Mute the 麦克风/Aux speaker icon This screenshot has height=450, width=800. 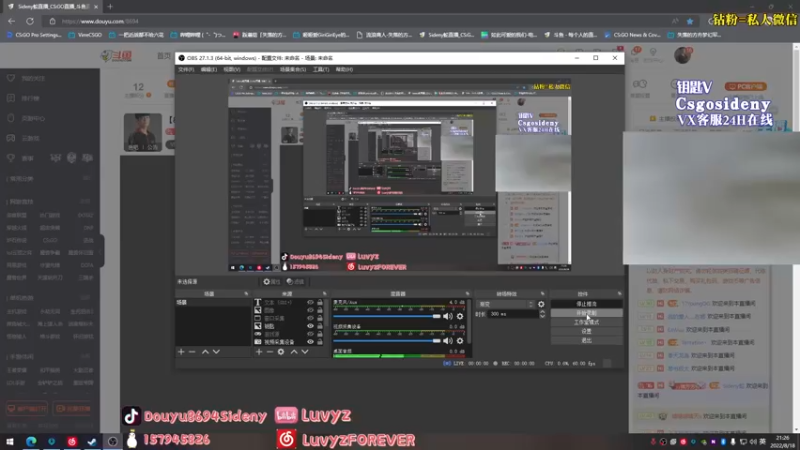[x=448, y=316]
